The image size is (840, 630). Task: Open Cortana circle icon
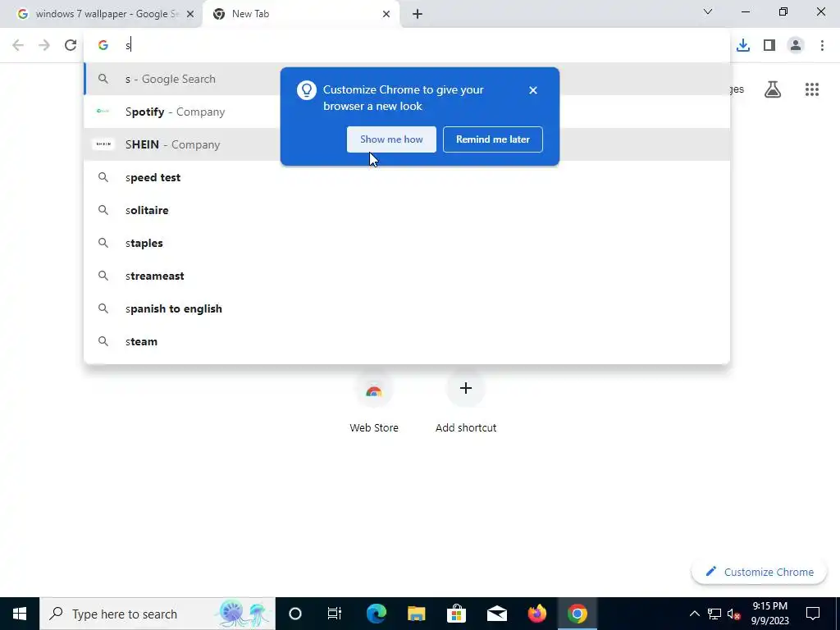click(295, 614)
